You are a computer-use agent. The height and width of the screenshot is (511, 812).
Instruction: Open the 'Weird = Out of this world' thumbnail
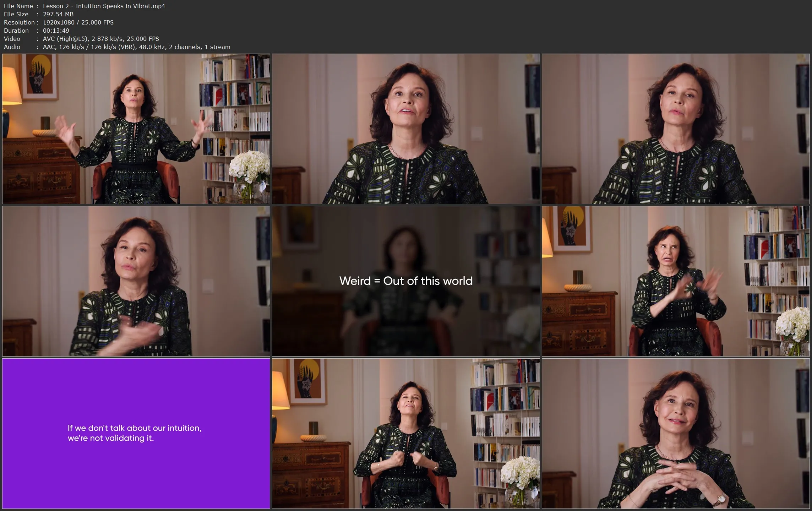pyautogui.click(x=406, y=281)
